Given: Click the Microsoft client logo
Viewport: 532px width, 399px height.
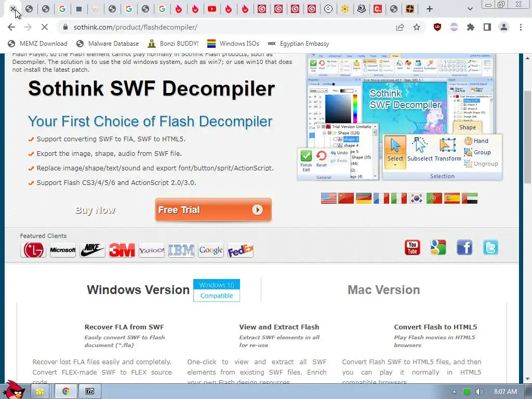Looking at the screenshot, I should [x=63, y=250].
